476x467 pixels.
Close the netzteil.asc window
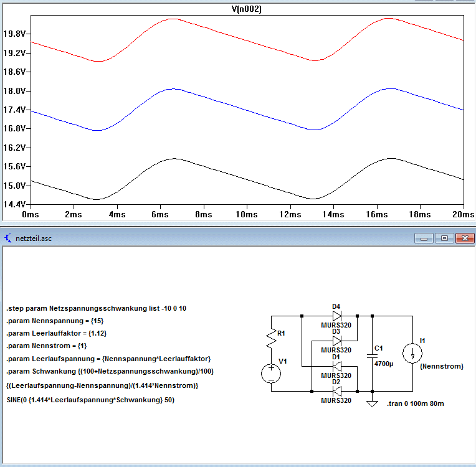(465, 238)
